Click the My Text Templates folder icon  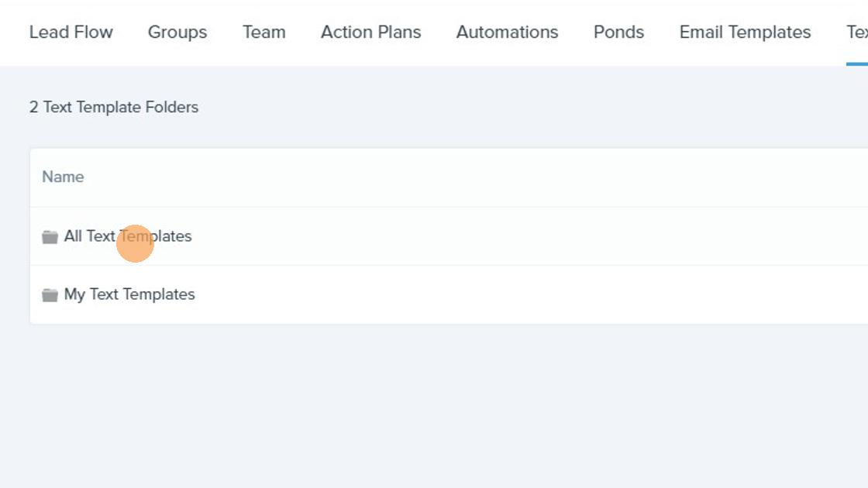(50, 295)
